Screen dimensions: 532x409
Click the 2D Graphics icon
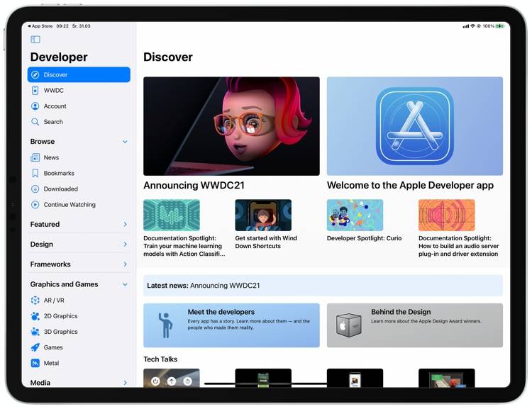pos(35,316)
